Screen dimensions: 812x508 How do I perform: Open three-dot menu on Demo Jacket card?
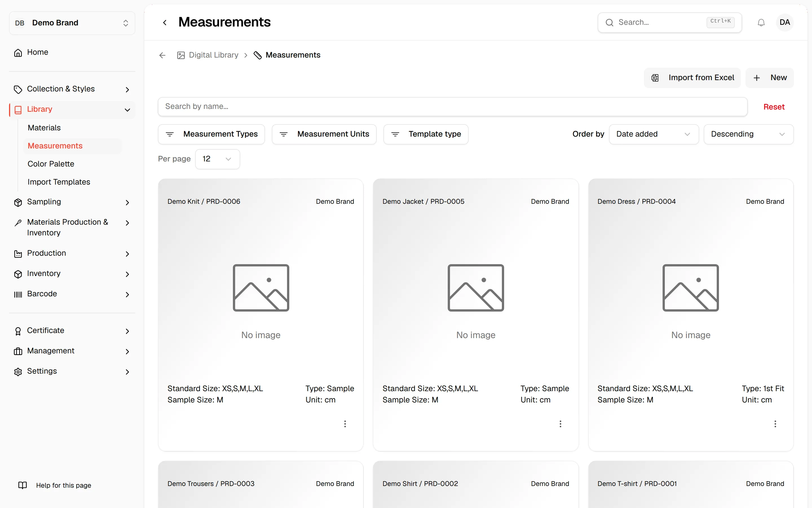[x=560, y=424]
